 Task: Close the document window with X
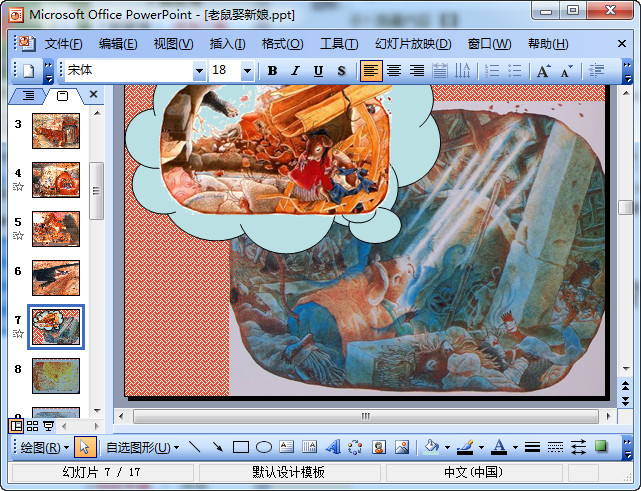(x=622, y=43)
